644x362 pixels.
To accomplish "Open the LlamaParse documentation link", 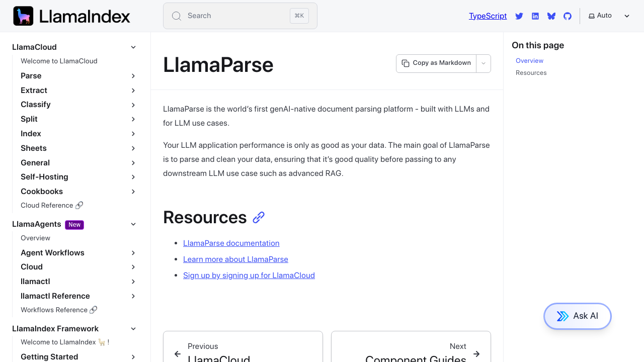I will 231,243.
